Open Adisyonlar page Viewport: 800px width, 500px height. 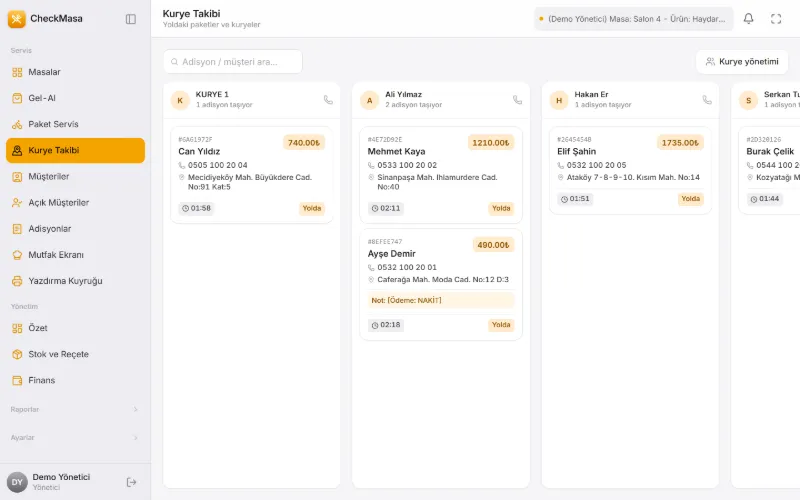point(75,229)
